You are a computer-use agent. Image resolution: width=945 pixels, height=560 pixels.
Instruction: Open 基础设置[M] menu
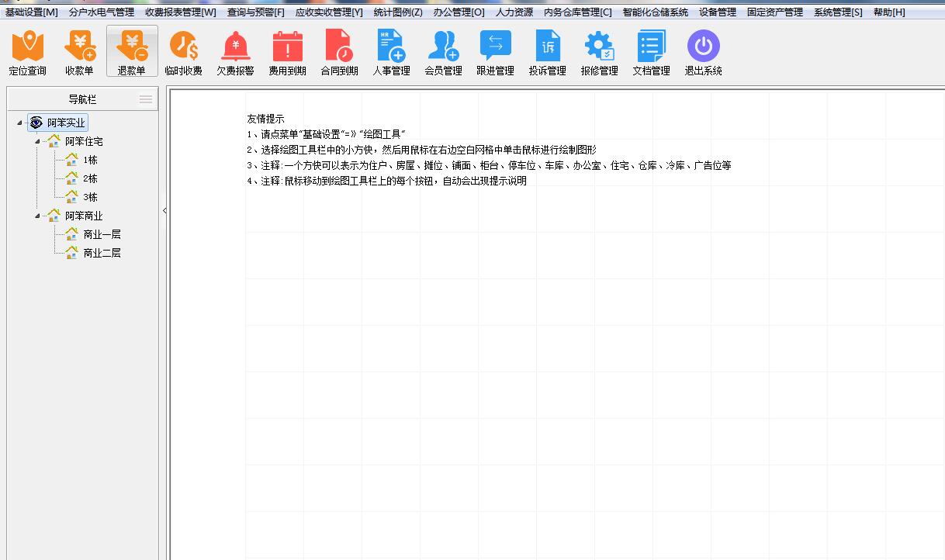point(32,12)
